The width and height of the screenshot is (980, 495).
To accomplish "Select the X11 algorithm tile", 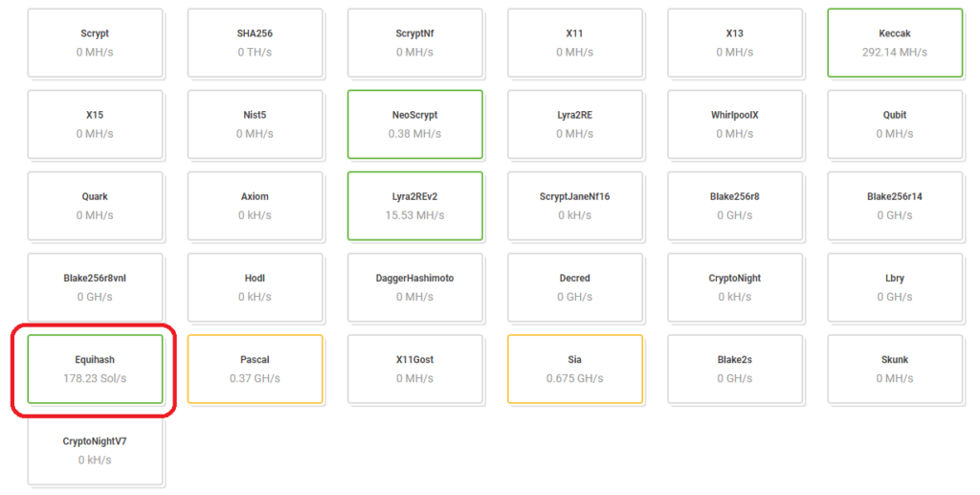I will (574, 42).
